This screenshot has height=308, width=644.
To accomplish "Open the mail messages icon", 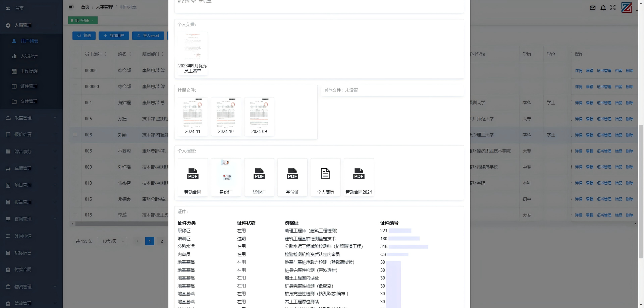I will [593, 8].
